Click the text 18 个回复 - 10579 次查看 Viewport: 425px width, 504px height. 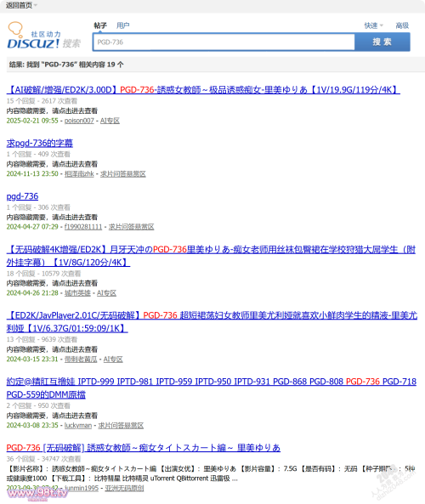click(x=43, y=274)
